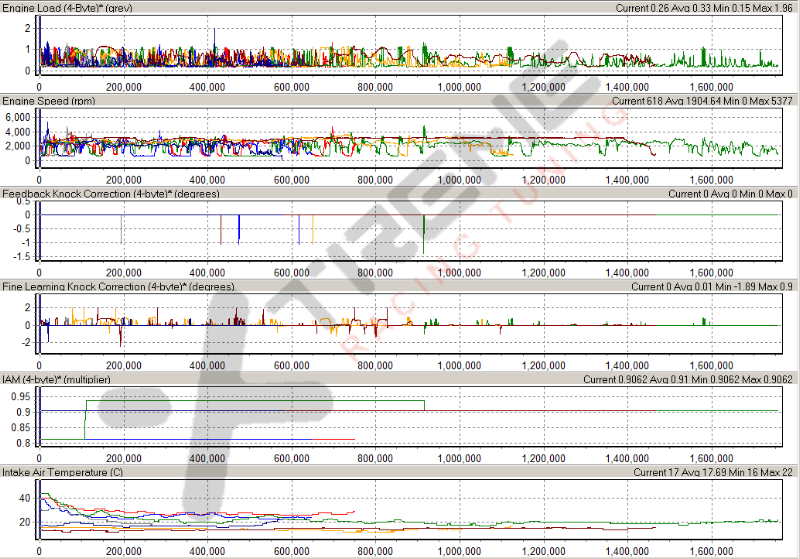Click the Feedback Knock Correction chart title
The width and height of the screenshot is (800, 559).
[x=111, y=194]
